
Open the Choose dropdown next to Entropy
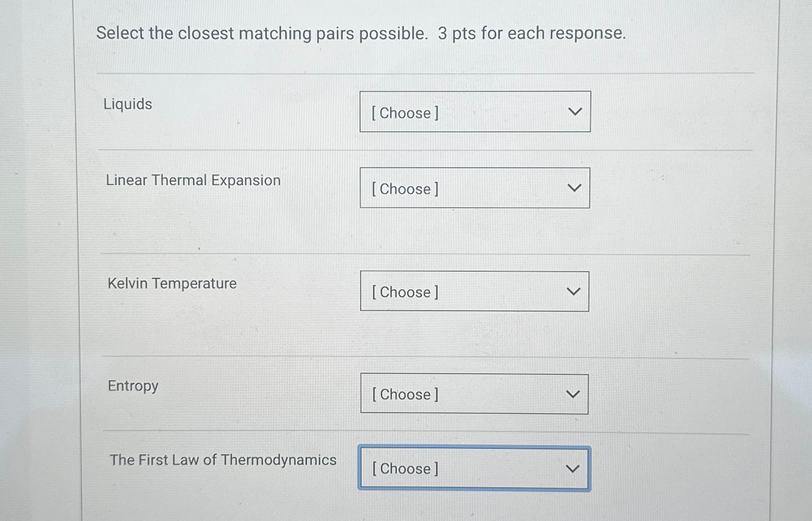coord(474,393)
